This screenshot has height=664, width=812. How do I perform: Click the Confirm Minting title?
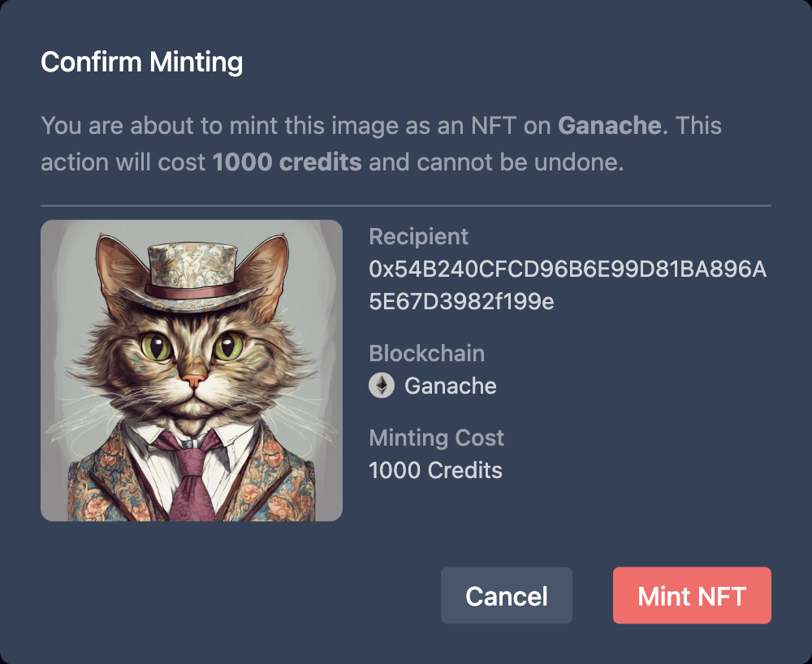(x=141, y=61)
